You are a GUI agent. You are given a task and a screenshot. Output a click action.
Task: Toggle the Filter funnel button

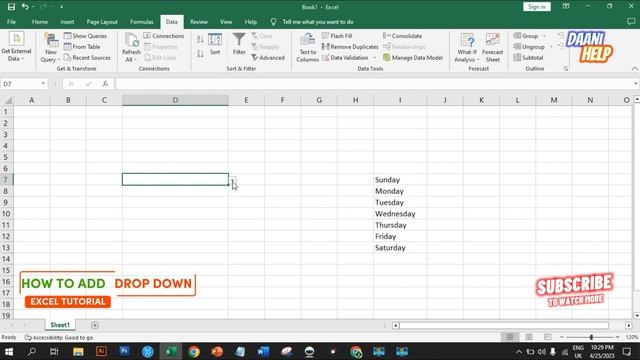coord(239,44)
